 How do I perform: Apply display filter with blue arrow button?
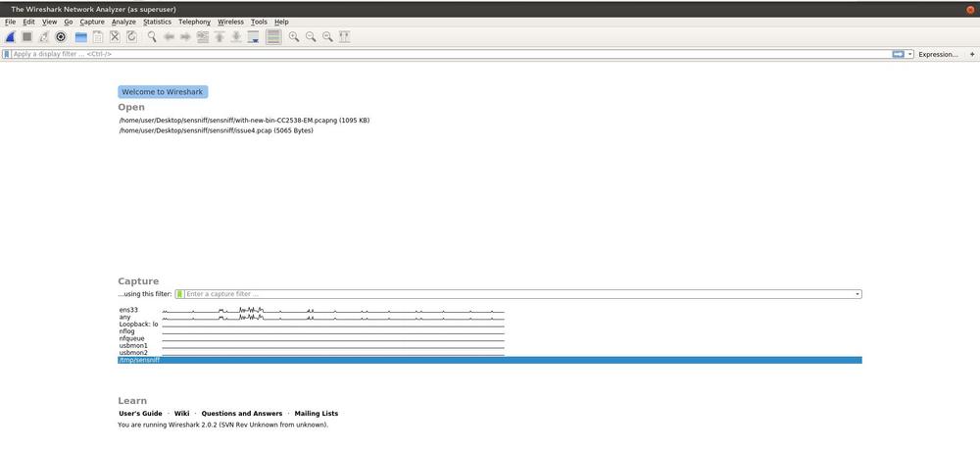click(898, 54)
